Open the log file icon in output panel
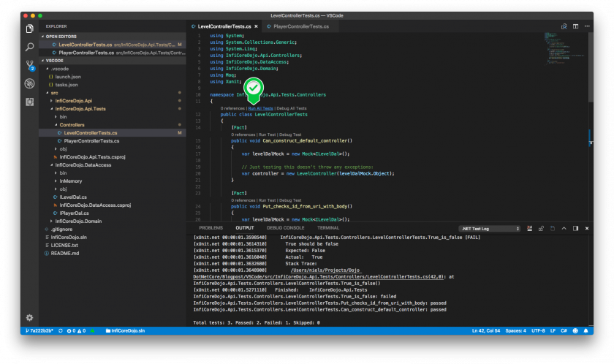The width and height of the screenshot is (614, 364). point(553,228)
